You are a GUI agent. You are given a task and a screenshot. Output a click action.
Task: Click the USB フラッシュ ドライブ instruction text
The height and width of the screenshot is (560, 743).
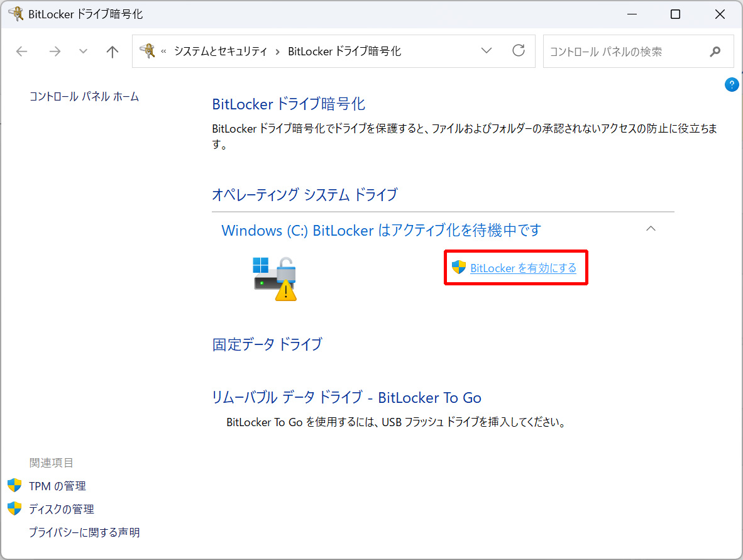pos(396,422)
